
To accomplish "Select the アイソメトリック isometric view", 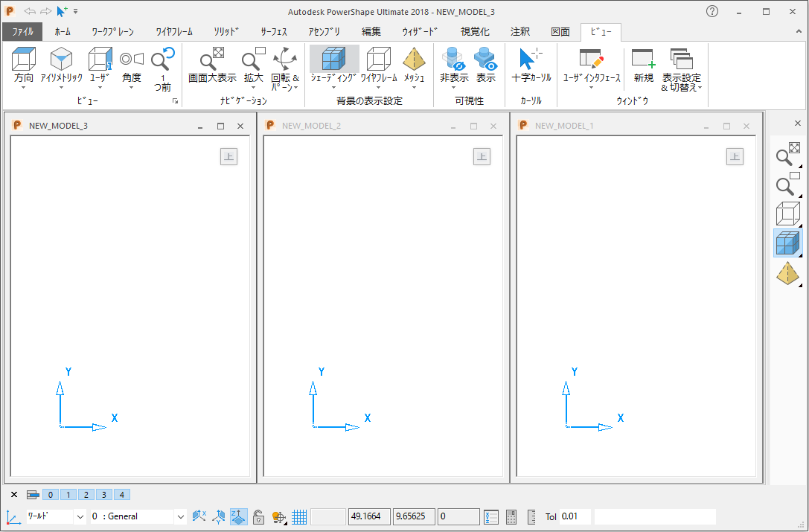I will click(61, 65).
